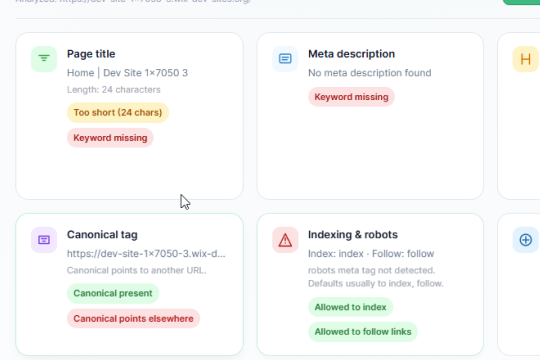Click the 'Indexing & robots' heading
540x360 pixels.
(x=353, y=235)
